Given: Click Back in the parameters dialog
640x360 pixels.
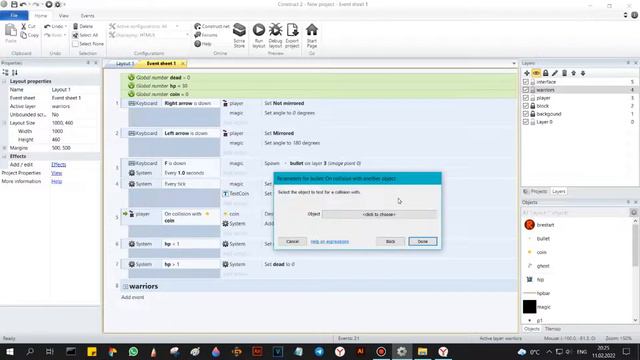Looking at the screenshot, I should tap(391, 242).
